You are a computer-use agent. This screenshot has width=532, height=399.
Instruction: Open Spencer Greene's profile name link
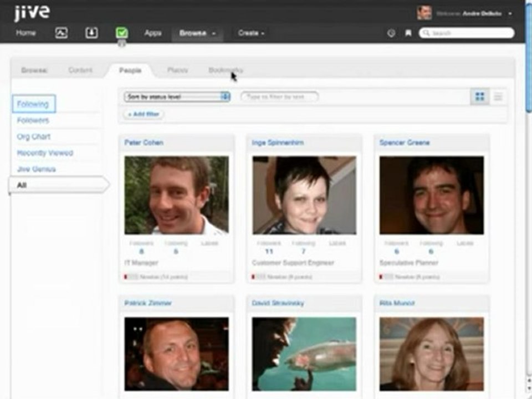(405, 142)
